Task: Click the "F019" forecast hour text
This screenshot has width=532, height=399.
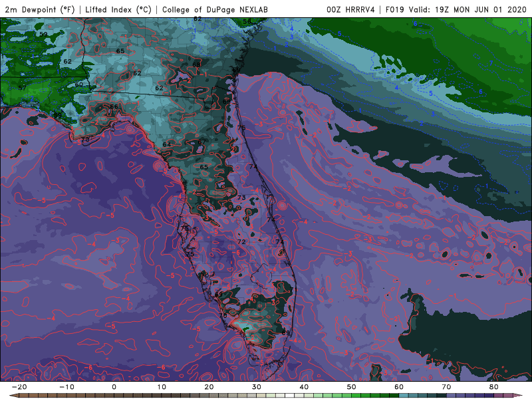Action: (394, 10)
